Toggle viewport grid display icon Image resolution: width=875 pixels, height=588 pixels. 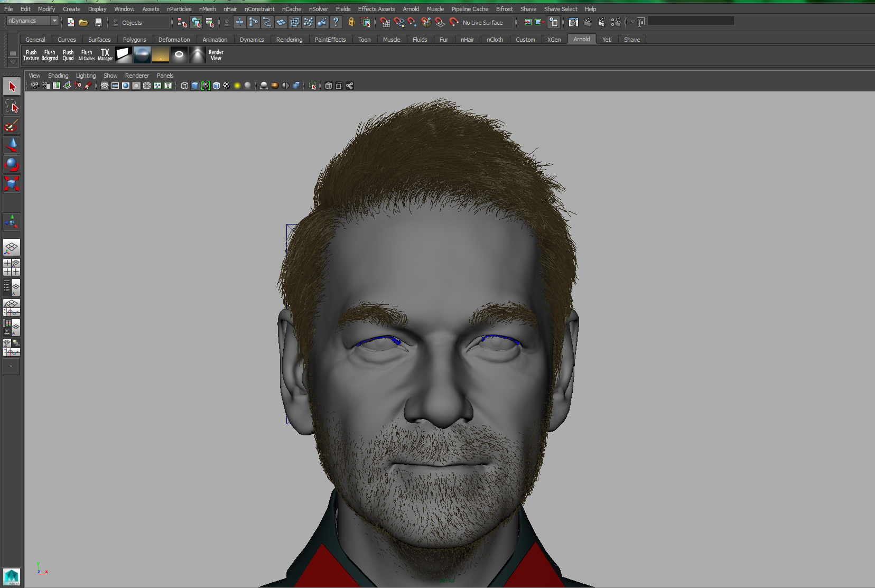coord(105,86)
